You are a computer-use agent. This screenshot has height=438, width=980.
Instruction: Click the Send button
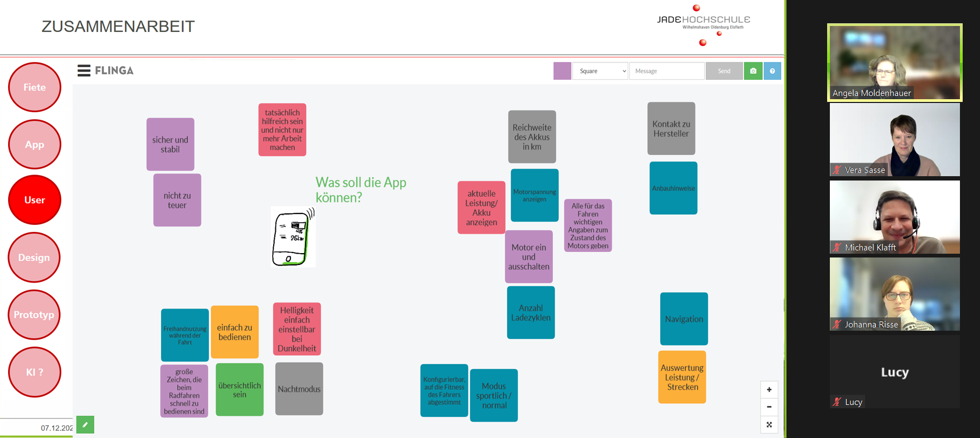pyautogui.click(x=724, y=71)
